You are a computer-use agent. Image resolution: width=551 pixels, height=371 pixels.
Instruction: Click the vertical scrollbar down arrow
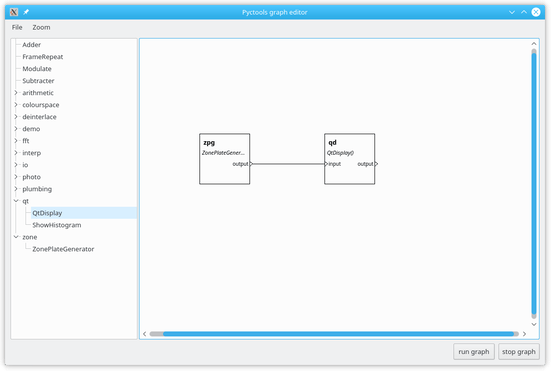tap(534, 324)
